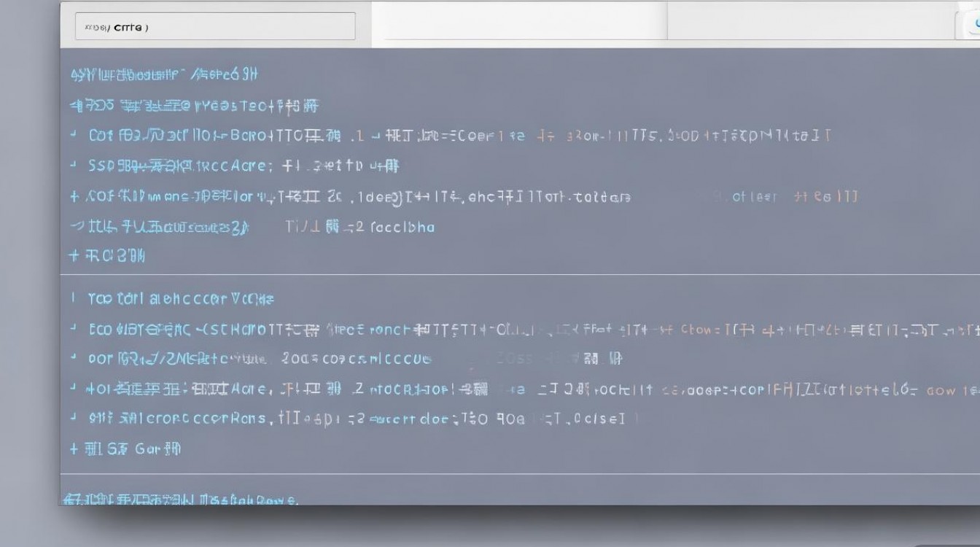
Task: Select the "faccibha" text in the arrow row
Action: coord(402,228)
